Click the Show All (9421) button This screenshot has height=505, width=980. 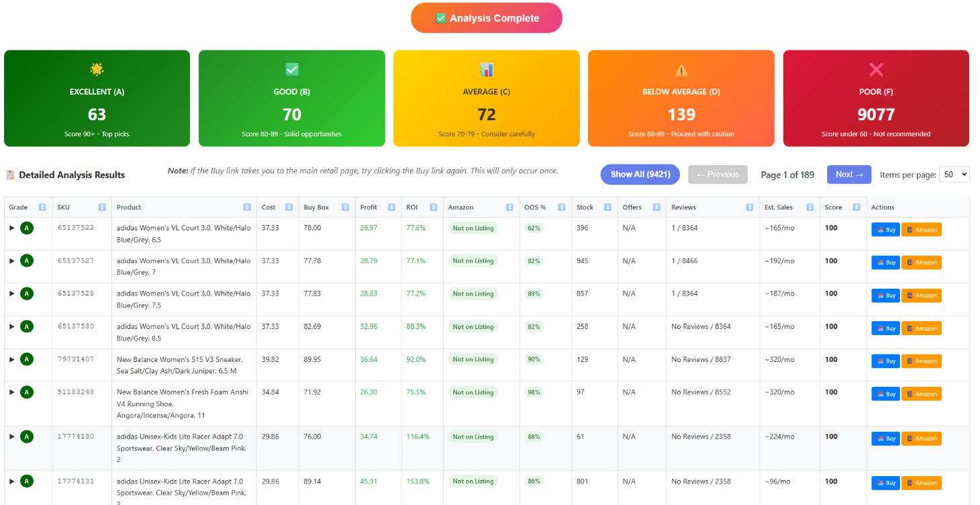[640, 174]
